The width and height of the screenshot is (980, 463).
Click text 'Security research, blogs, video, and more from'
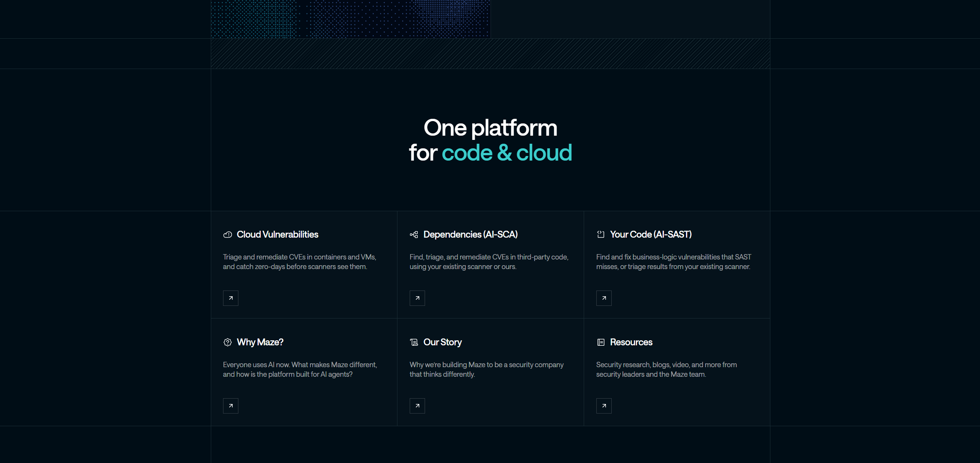[x=666, y=365]
